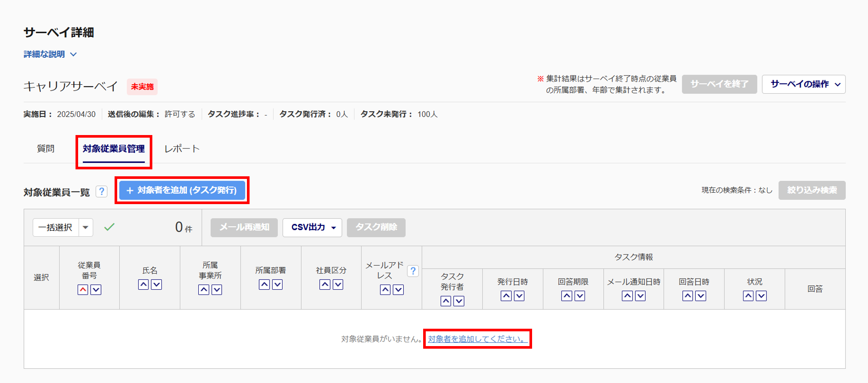Screen dimensions: 868x383
Task: Click the タスク削除 button
Action: [376, 228]
